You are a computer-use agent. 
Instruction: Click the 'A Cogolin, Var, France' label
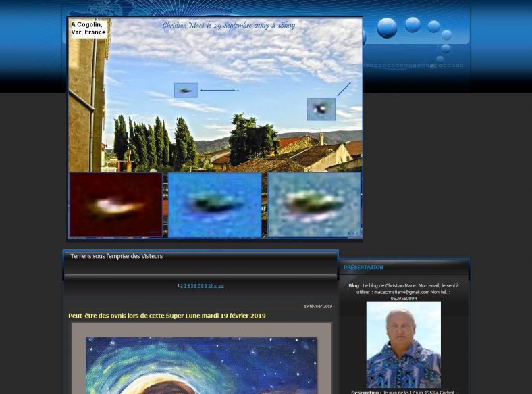point(88,28)
